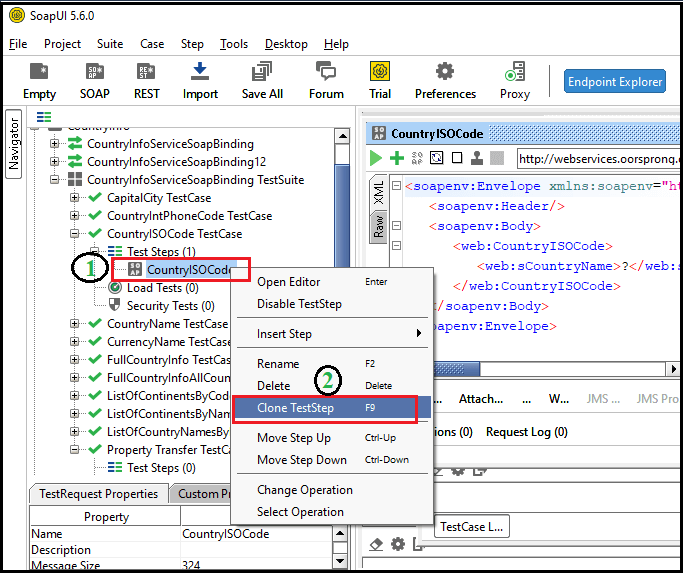Select Security Tests (0) tree item
The width and height of the screenshot is (683, 573).
170,306
